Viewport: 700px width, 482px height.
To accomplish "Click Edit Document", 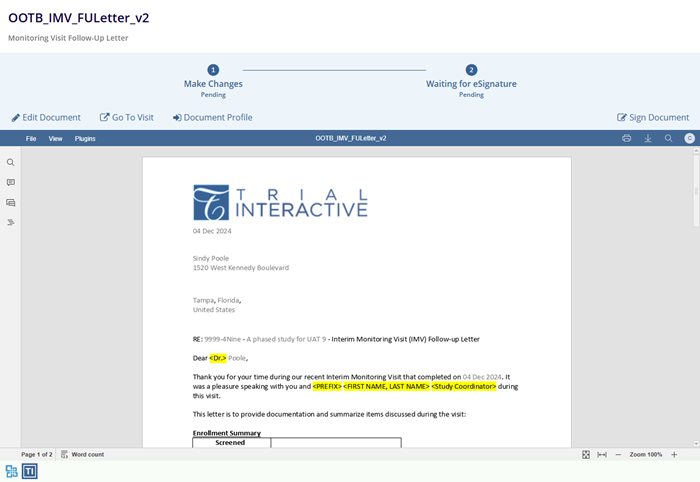I will pos(46,117).
